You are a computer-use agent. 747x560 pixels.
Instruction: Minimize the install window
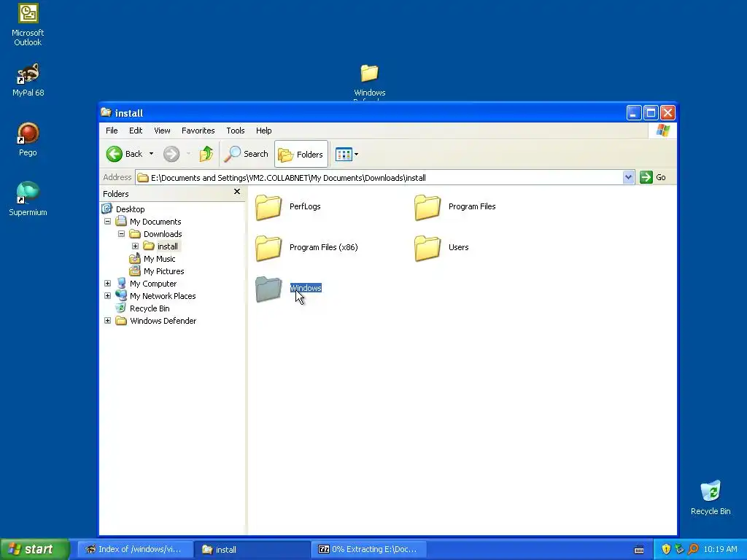(634, 113)
